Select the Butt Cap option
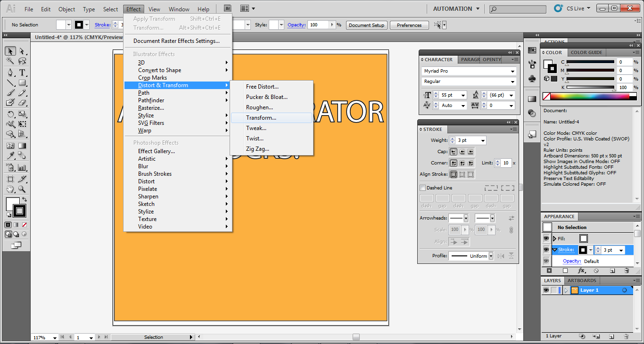The image size is (644, 344). (x=454, y=152)
